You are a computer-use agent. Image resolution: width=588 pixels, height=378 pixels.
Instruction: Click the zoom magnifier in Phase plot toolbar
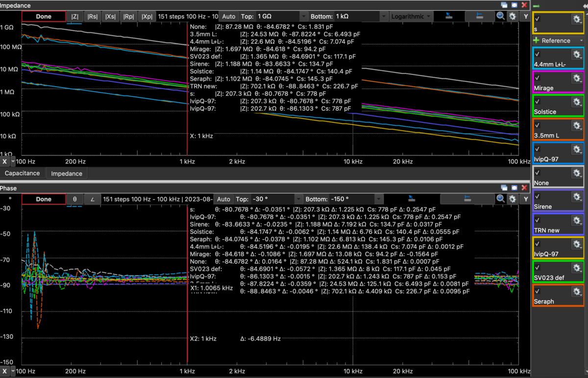(x=500, y=199)
